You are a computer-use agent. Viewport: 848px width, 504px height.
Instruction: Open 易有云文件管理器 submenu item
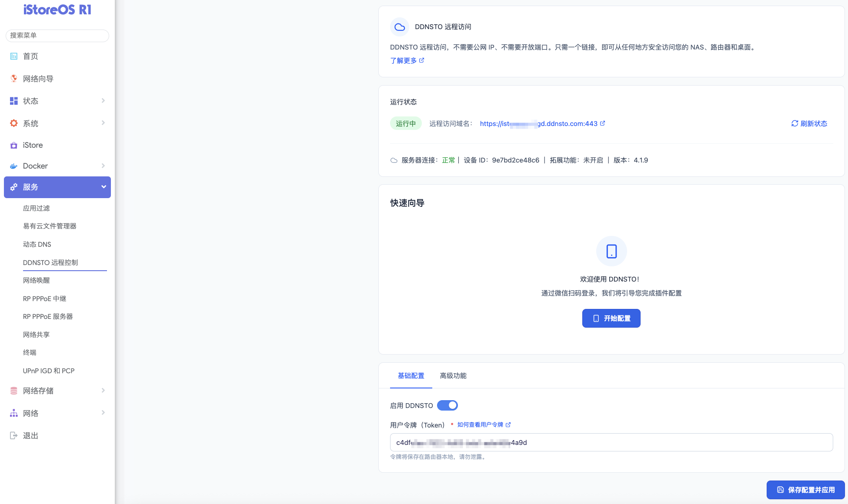(50, 226)
